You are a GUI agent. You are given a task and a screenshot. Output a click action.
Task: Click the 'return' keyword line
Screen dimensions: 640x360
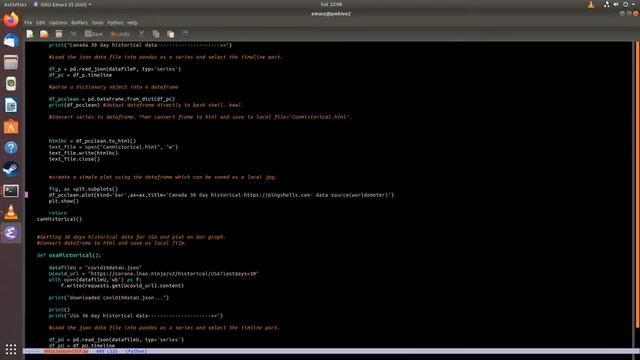point(58,213)
